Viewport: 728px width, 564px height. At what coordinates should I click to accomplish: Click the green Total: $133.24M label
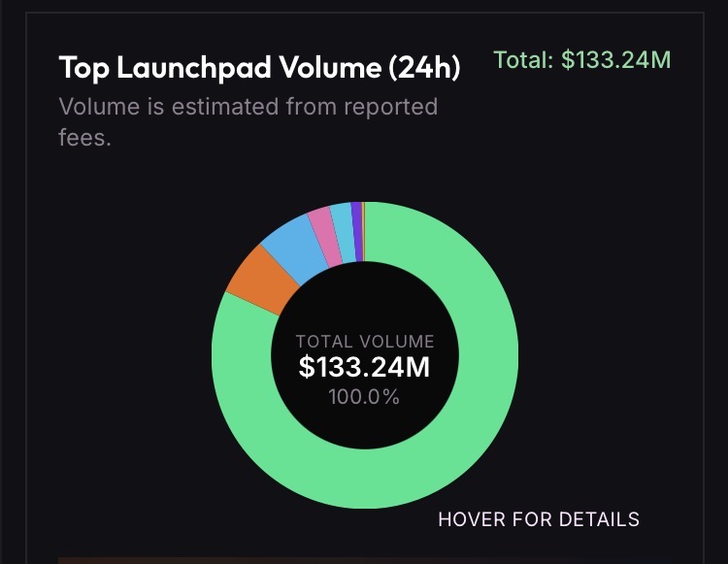[x=582, y=60]
